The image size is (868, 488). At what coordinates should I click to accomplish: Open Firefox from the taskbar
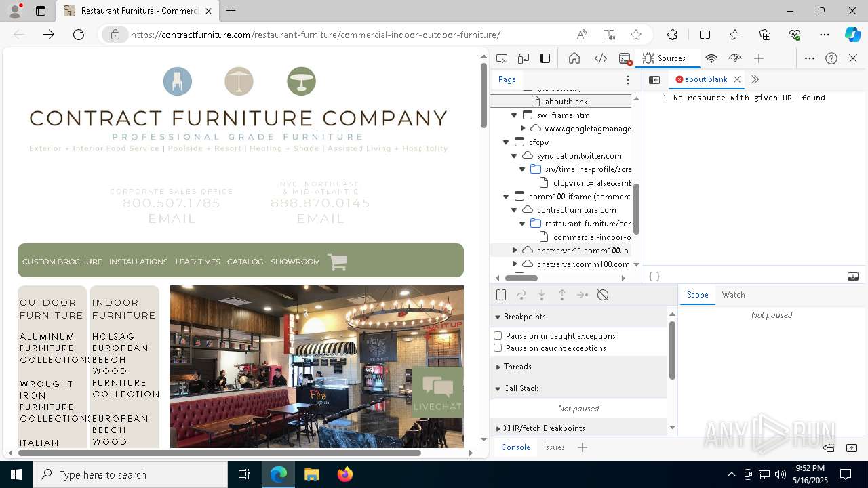click(344, 474)
